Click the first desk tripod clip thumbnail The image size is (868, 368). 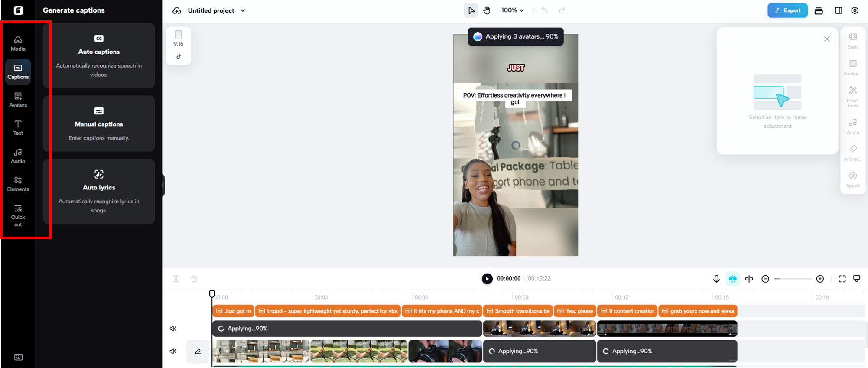pos(261,351)
